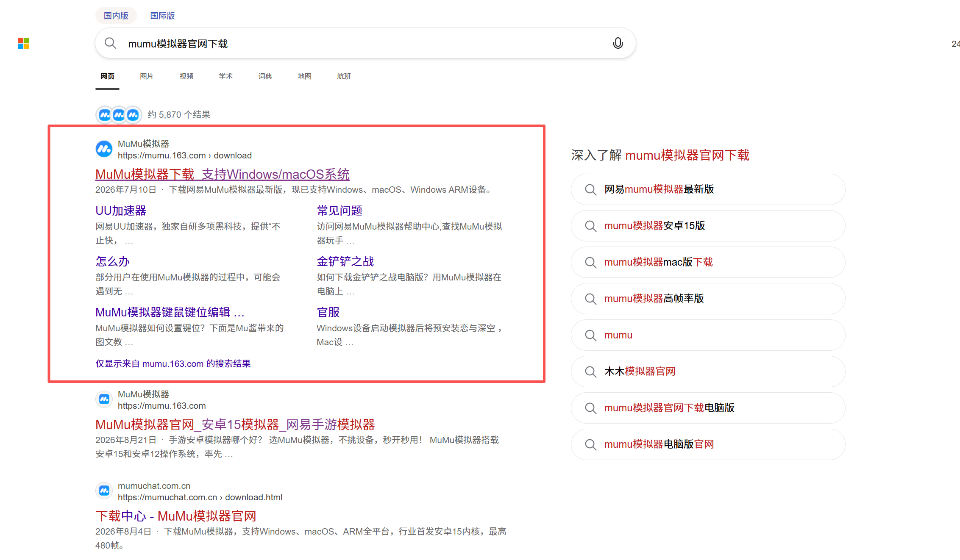Click the first MuMu icon beside result count
960x560 pixels.
coord(105,115)
